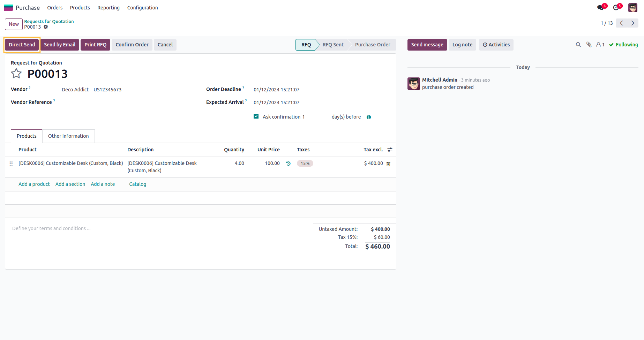Attach a file using the paperclip icon
The width and height of the screenshot is (644, 340).
(589, 45)
